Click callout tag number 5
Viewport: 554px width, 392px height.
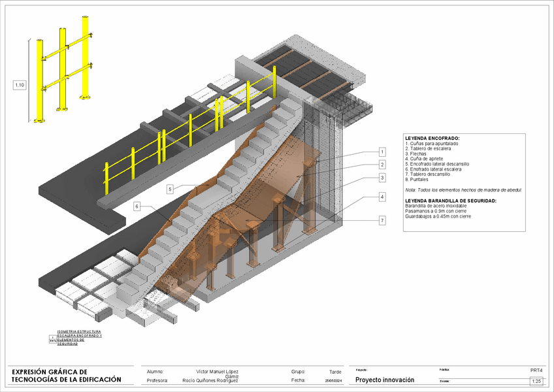(x=170, y=189)
